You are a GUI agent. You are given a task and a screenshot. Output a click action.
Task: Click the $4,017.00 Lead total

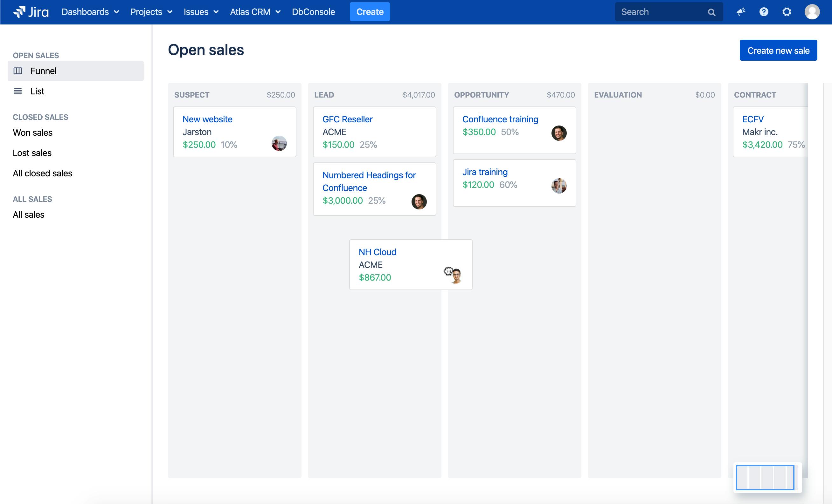point(419,95)
